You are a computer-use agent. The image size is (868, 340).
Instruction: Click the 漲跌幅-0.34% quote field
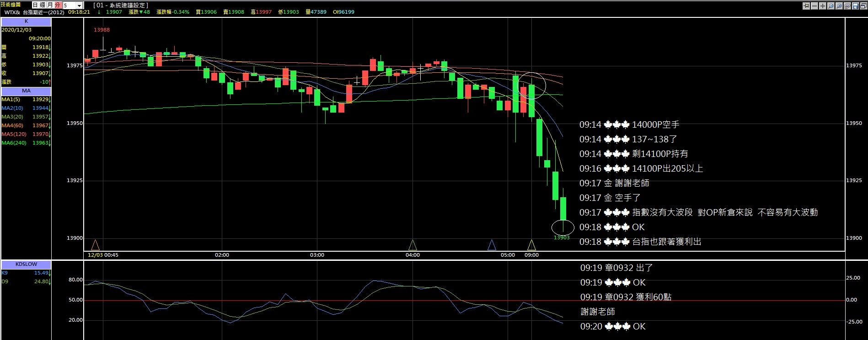click(173, 12)
